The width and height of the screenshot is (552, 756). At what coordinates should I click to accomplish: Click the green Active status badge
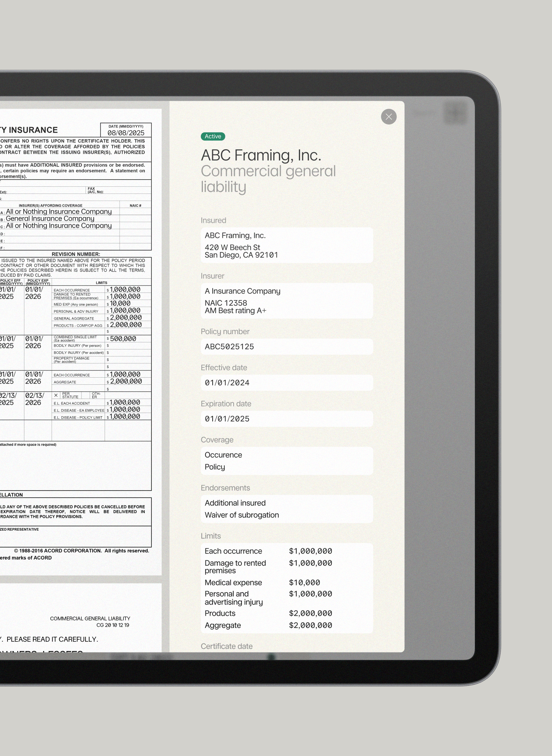point(213,136)
